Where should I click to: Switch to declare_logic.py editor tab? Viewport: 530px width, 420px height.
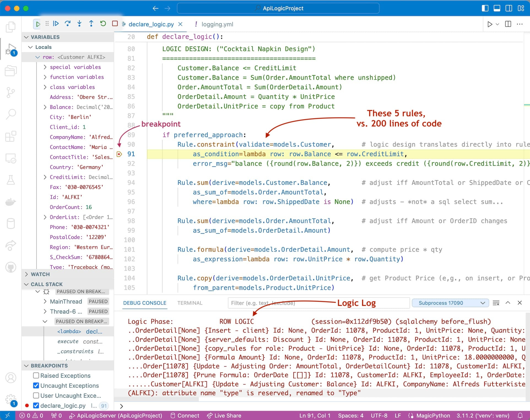pos(151,24)
